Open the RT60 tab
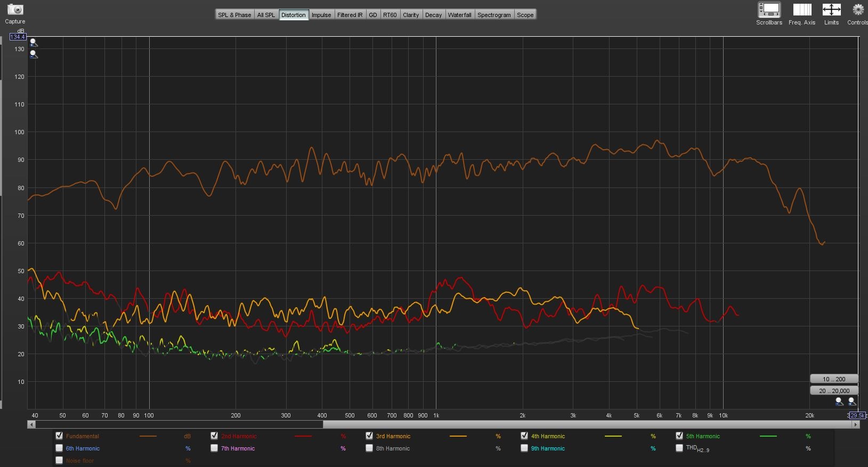Screen dimensions: 868x467 (x=390, y=15)
